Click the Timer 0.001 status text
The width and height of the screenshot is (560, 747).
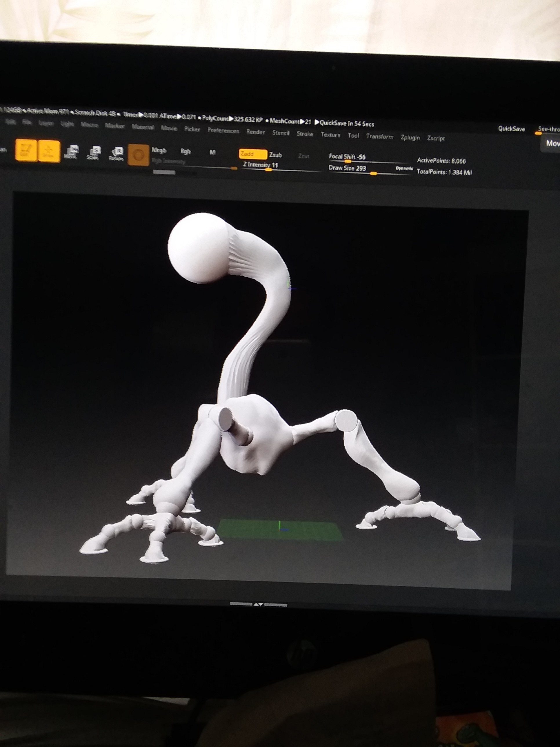point(140,115)
